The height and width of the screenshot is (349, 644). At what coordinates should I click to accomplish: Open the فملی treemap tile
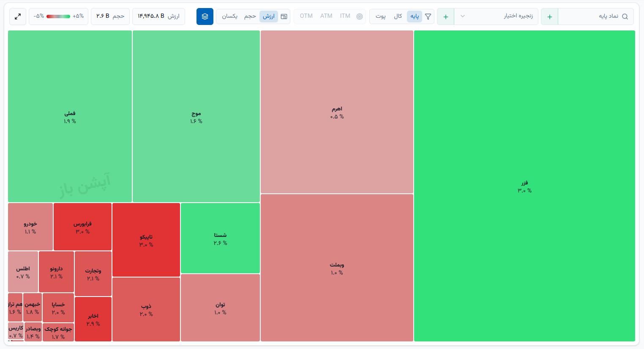pos(70,116)
